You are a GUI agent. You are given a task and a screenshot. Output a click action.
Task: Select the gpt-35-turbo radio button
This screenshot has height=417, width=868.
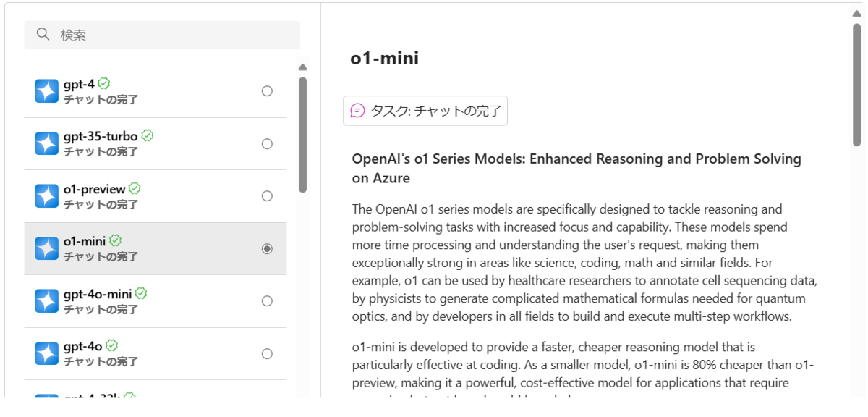(x=267, y=144)
